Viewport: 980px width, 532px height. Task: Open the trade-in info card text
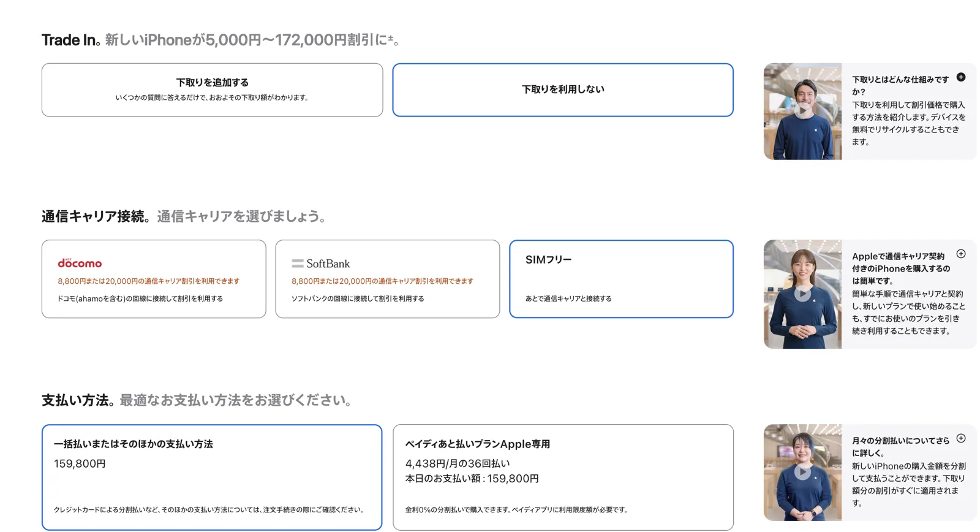point(908,111)
